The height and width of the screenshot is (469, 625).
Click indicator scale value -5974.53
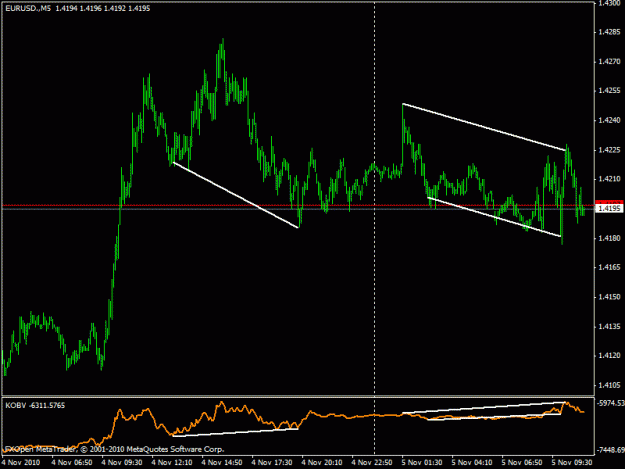611,403
